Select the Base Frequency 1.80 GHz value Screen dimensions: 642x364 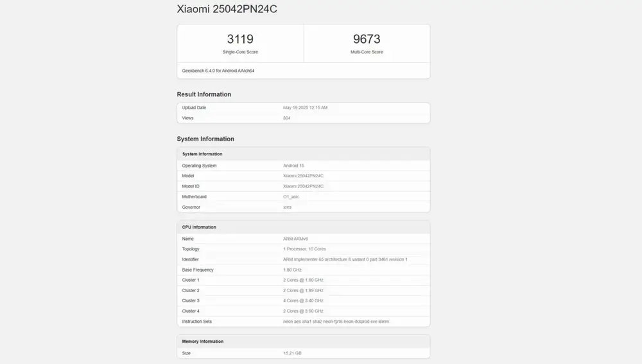click(292, 270)
